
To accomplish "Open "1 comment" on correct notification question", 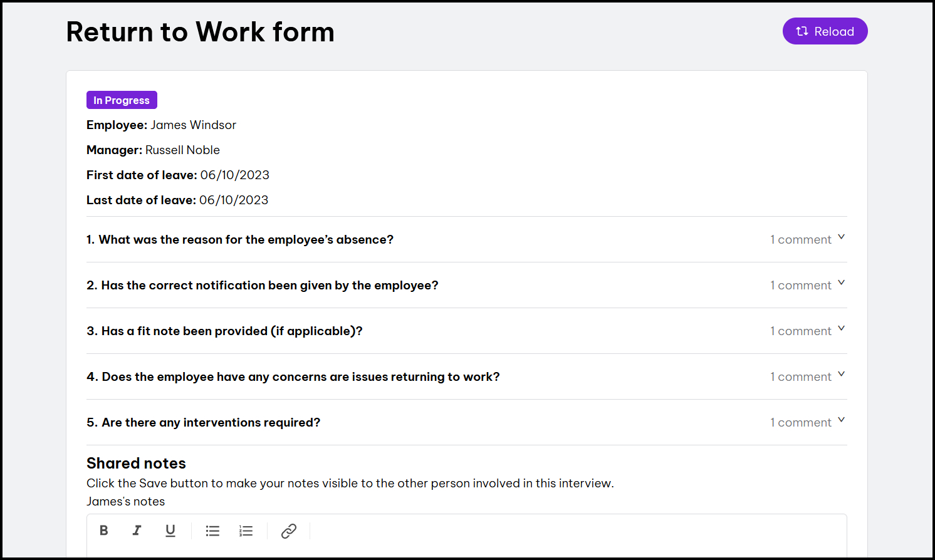I will pos(800,286).
